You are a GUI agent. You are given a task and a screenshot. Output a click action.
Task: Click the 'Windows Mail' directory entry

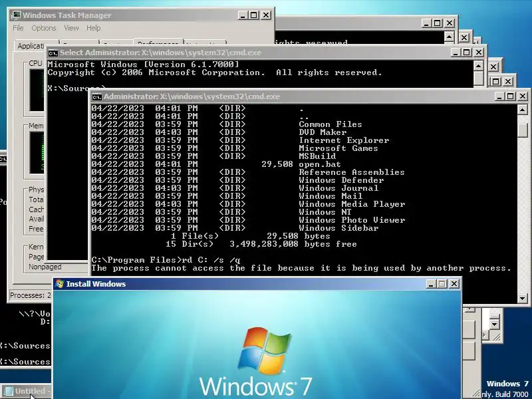pos(331,196)
